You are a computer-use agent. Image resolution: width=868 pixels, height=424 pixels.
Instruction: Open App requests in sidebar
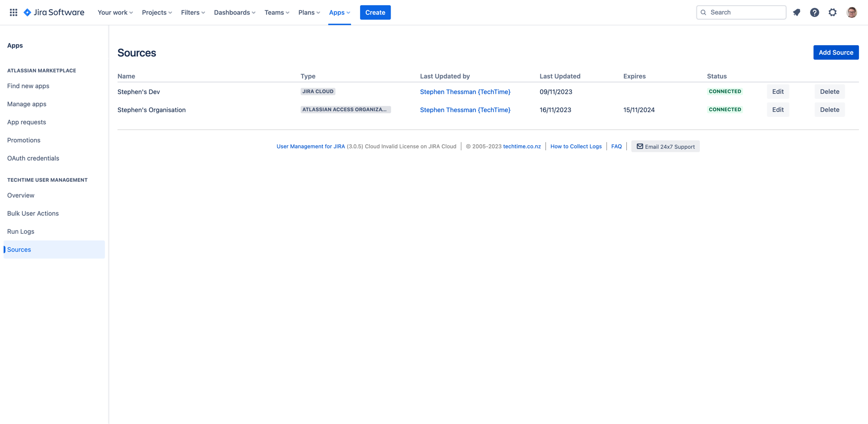point(26,122)
